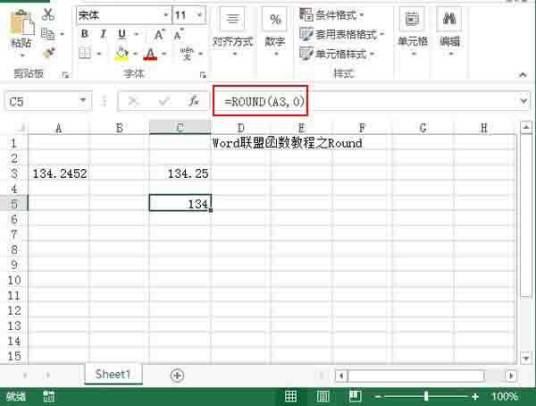Click the title cell Word联盟函数教程之Round
The height and width of the screenshot is (406, 536).
[287, 143]
